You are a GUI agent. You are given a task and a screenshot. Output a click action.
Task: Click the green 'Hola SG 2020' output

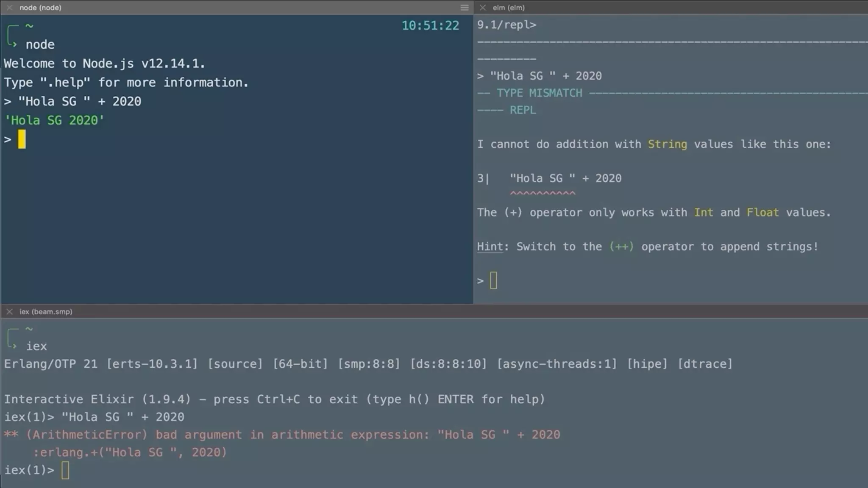tap(54, 120)
